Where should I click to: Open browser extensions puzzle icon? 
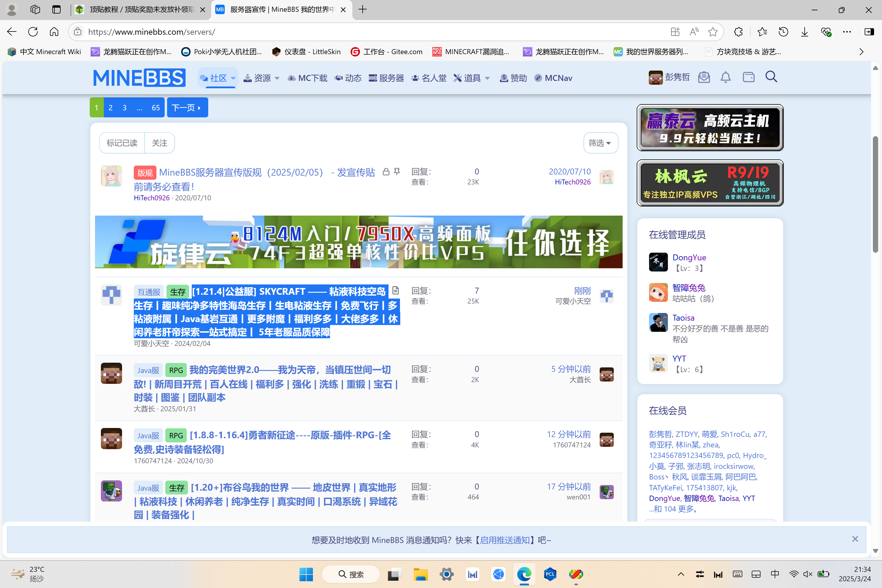point(738,32)
